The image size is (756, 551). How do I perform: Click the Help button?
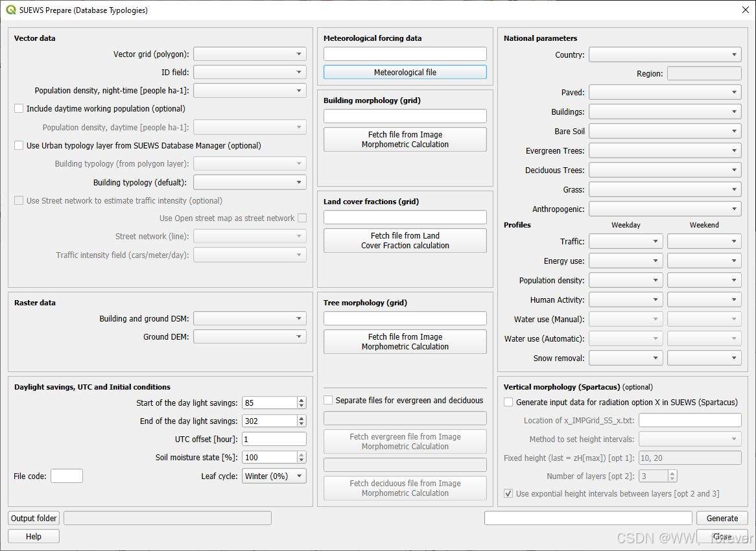click(x=34, y=537)
